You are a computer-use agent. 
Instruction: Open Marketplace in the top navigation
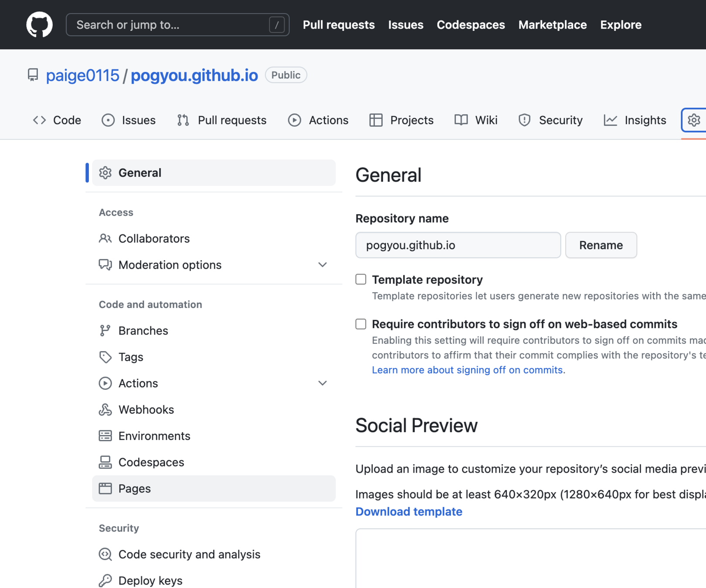tap(553, 25)
